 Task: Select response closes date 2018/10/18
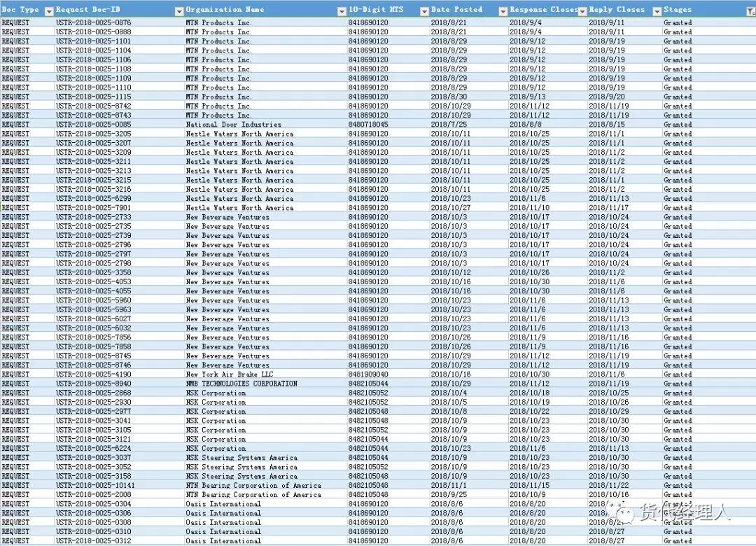pos(529,393)
